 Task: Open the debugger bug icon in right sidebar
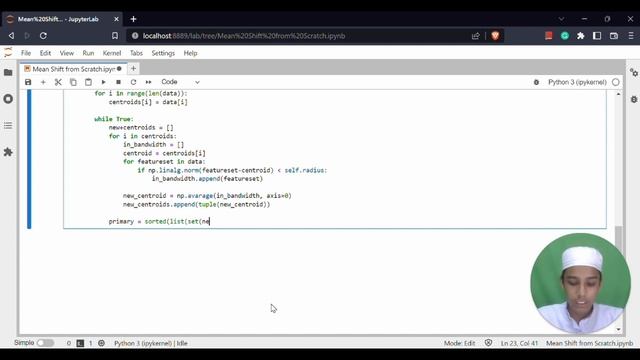633,99
